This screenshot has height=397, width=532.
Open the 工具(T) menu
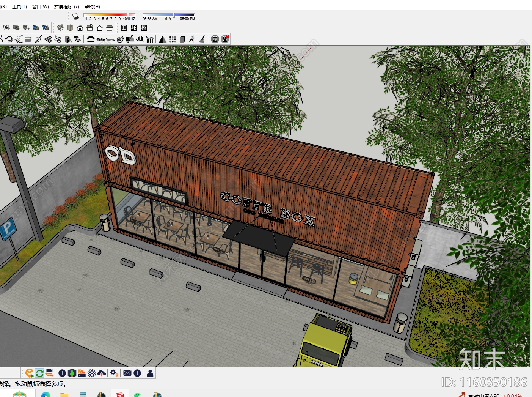pos(19,7)
